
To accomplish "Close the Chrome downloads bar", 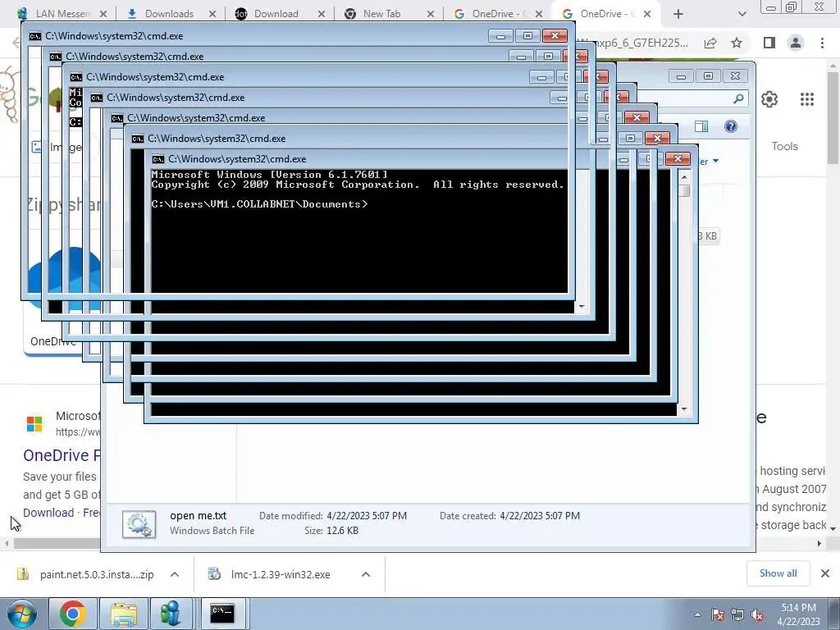I will pos(825,573).
